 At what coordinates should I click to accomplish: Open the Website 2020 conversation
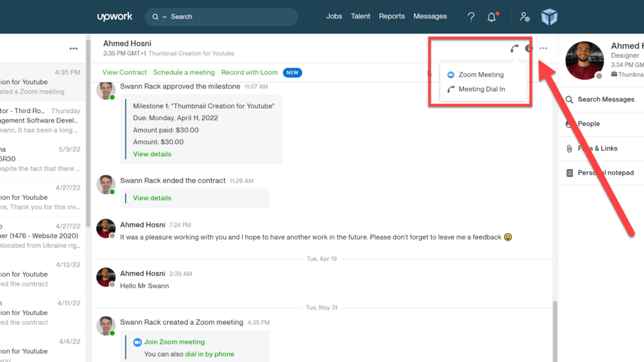point(43,236)
